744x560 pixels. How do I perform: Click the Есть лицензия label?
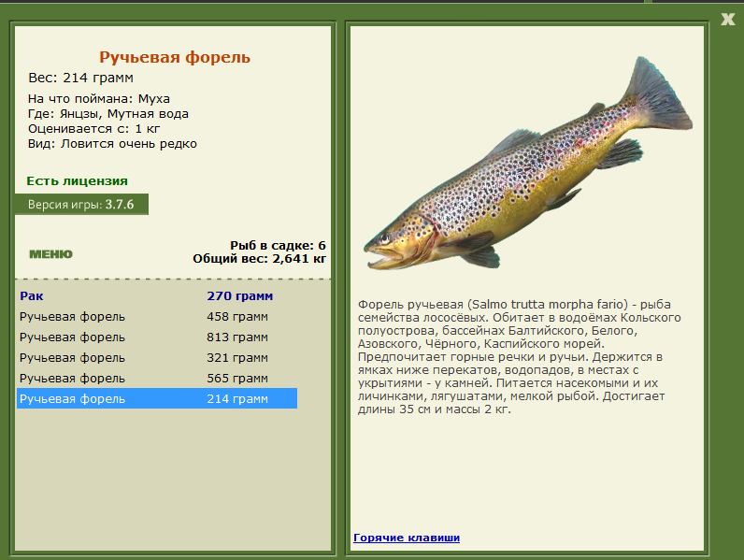tap(77, 180)
